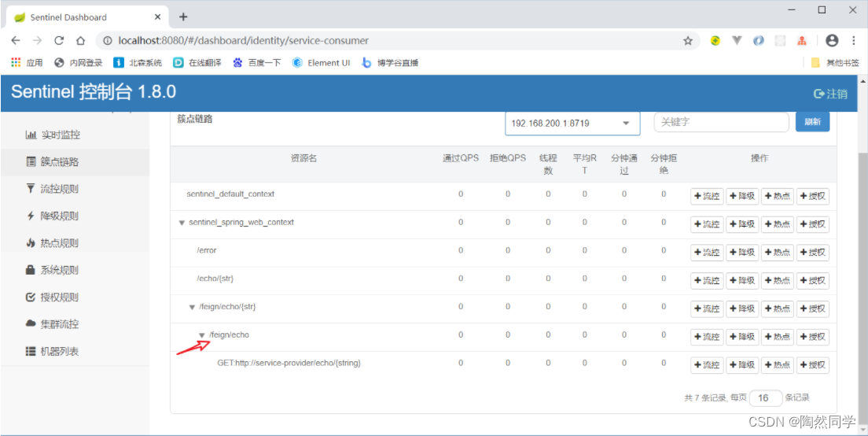Open the 在线翻译 bookmark

tap(197, 63)
